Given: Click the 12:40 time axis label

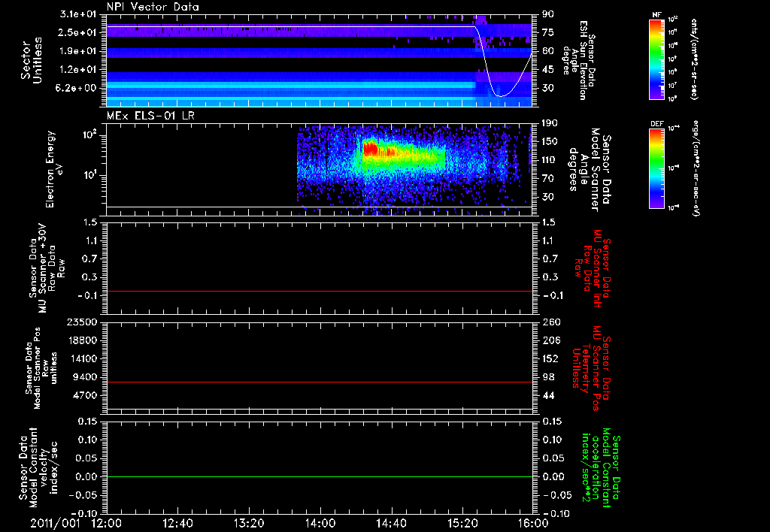Looking at the screenshot, I should click(x=177, y=524).
